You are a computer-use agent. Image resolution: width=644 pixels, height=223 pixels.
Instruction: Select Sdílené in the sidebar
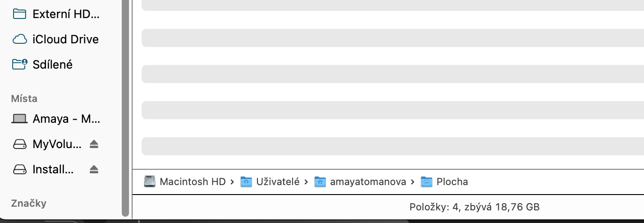click(x=52, y=65)
